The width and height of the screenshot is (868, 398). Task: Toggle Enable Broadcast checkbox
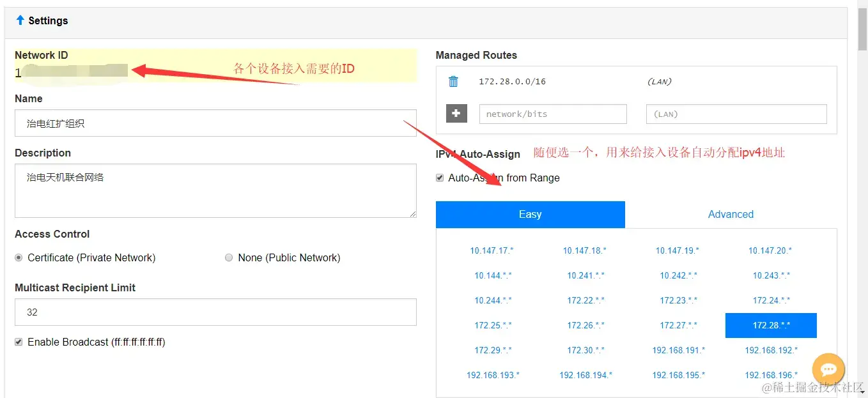pyautogui.click(x=19, y=342)
